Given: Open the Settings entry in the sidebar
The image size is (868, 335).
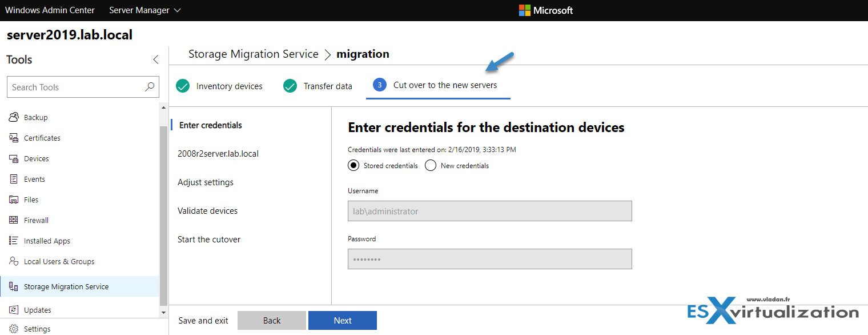Looking at the screenshot, I should pos(37,329).
